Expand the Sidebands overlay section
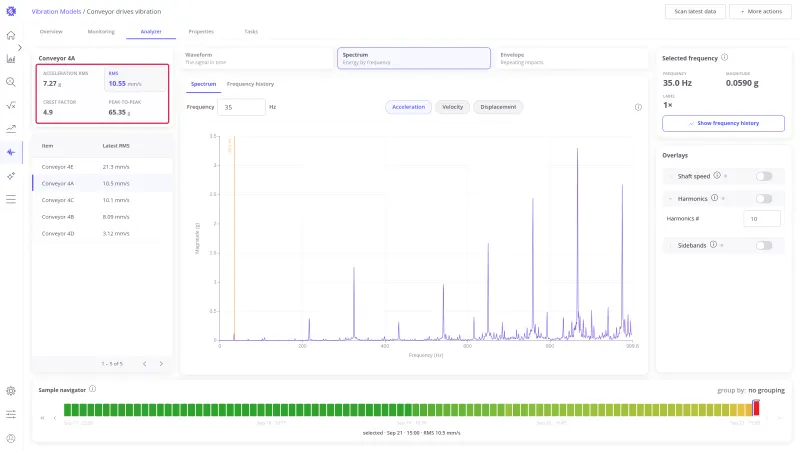Image resolution: width=800 pixels, height=450 pixels. click(670, 245)
